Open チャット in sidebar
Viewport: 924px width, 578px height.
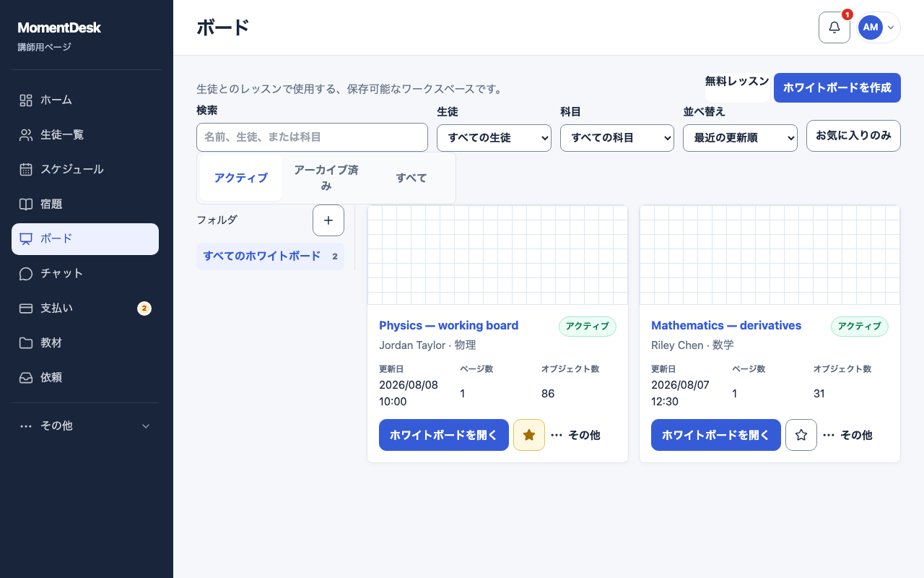(85, 274)
